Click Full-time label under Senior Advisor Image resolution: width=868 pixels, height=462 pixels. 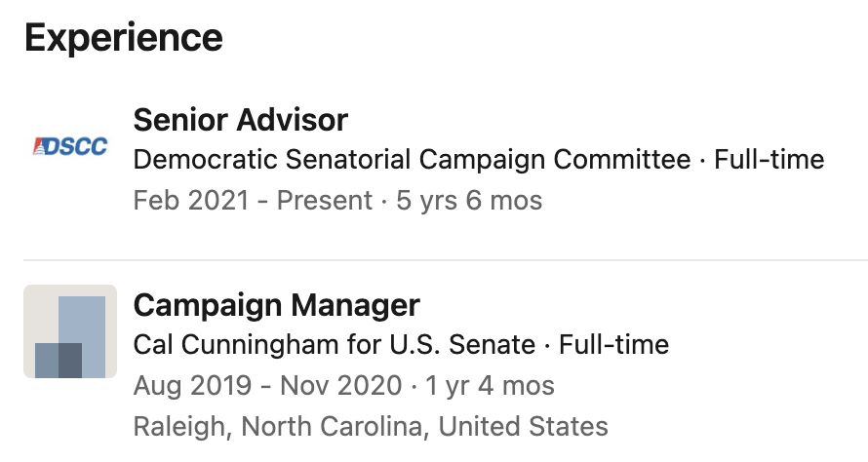(769, 160)
